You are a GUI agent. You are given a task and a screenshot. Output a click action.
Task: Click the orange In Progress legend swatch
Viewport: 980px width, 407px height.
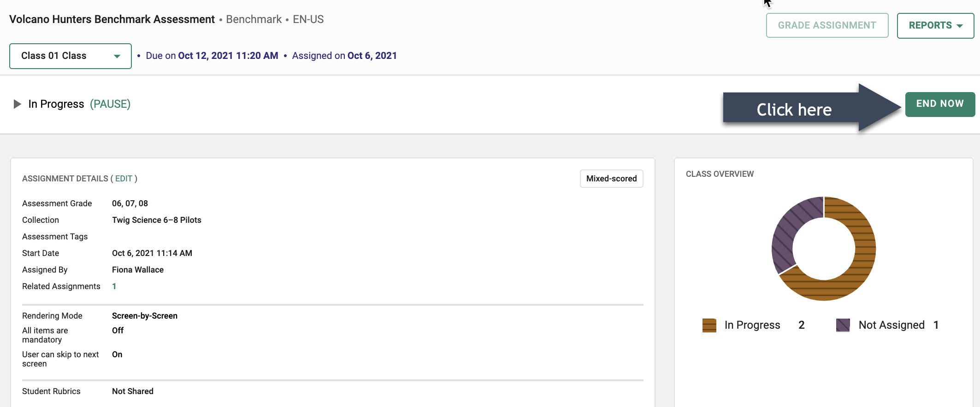[x=709, y=325]
